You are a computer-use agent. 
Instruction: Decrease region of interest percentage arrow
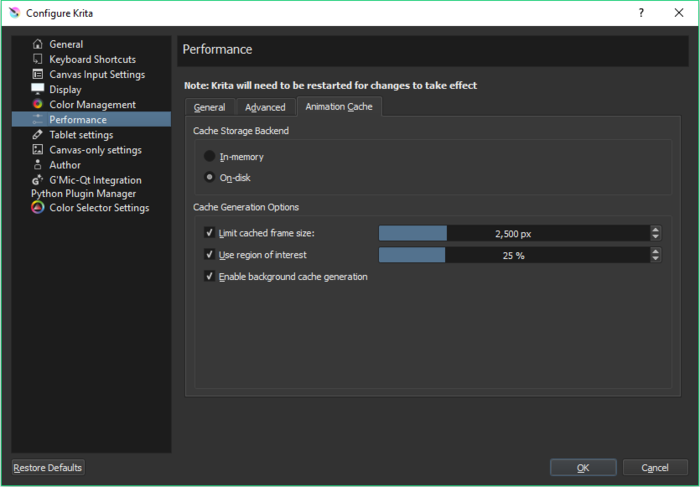(655, 259)
